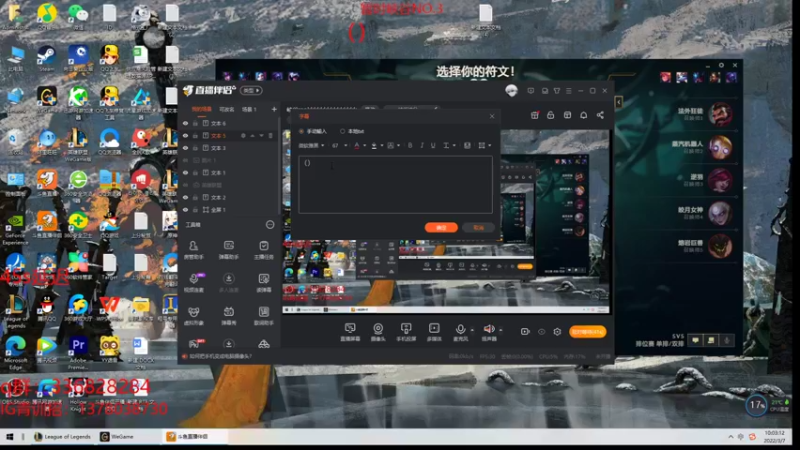Screen dimensions: 800x450
Task: Add a camera source
Action: 378,332
